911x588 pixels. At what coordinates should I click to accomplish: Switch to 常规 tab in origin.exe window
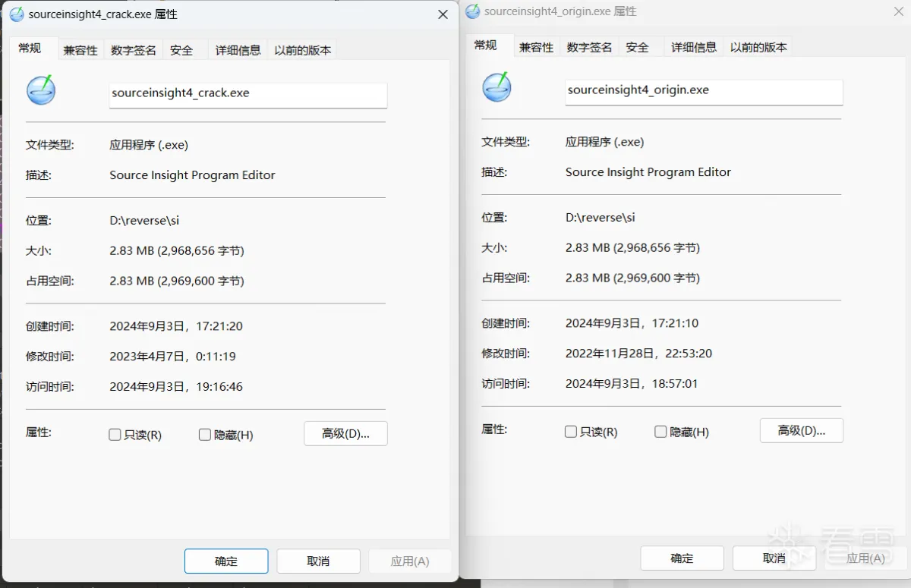(x=486, y=45)
